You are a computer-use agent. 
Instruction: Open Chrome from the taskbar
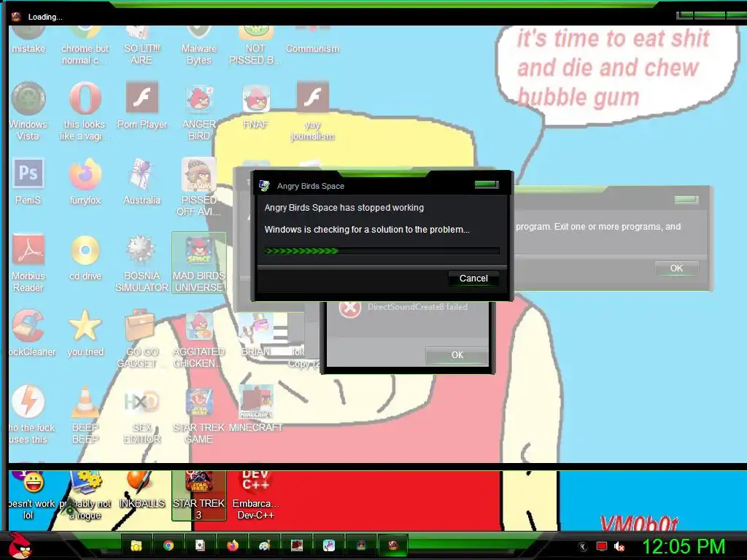coord(169,545)
